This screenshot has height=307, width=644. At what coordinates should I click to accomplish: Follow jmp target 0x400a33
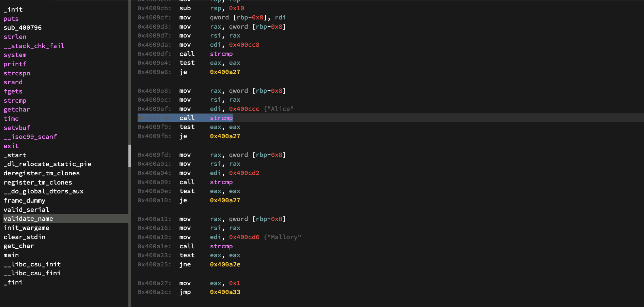[x=225, y=292]
